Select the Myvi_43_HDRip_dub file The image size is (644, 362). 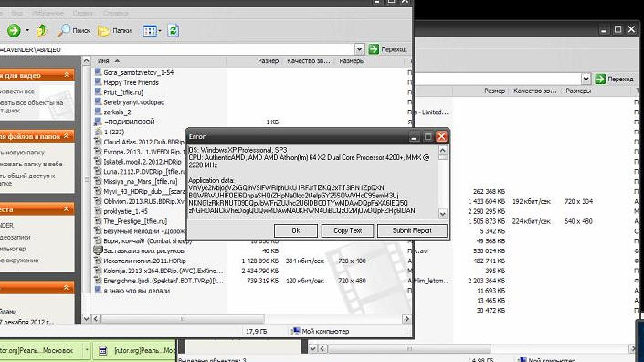(x=139, y=191)
